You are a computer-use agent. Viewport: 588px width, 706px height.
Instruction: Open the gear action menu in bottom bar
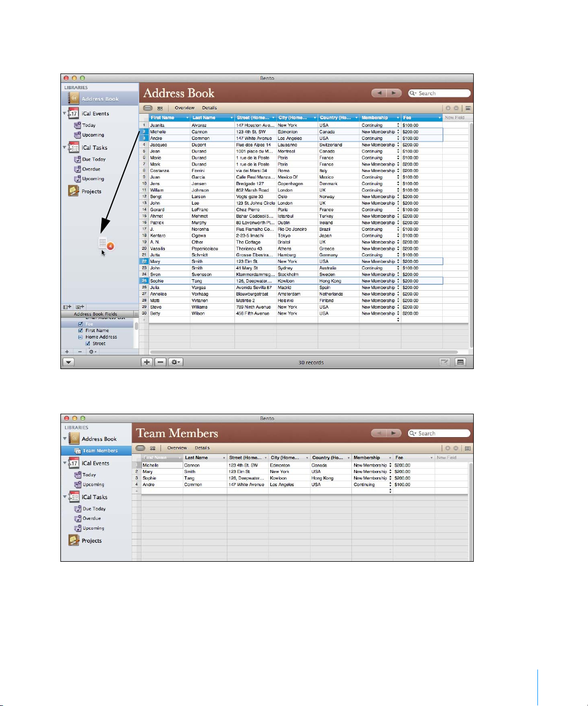[176, 362]
